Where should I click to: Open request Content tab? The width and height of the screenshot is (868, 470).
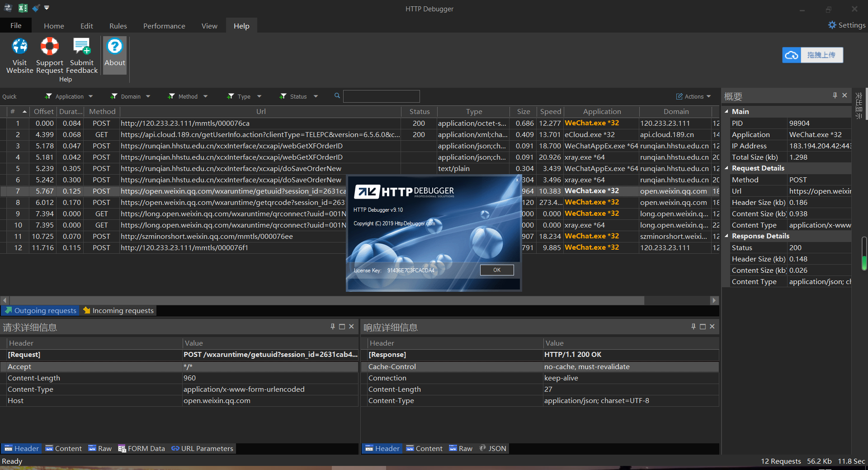(63, 448)
